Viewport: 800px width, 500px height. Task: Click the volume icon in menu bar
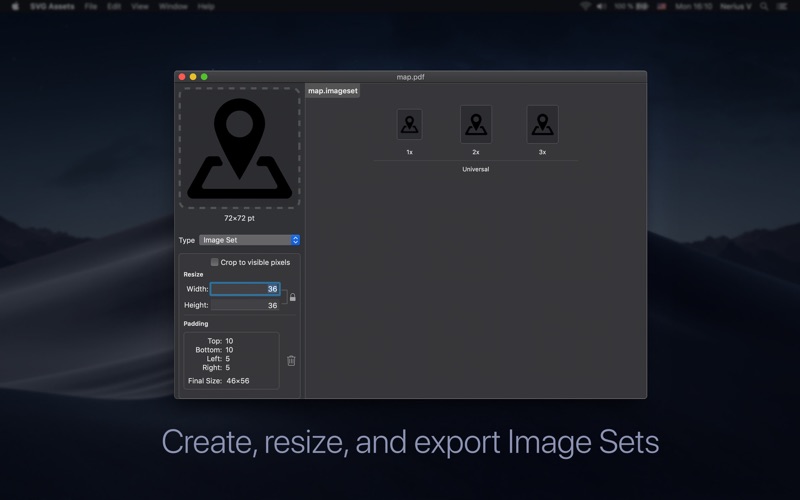[601, 6]
